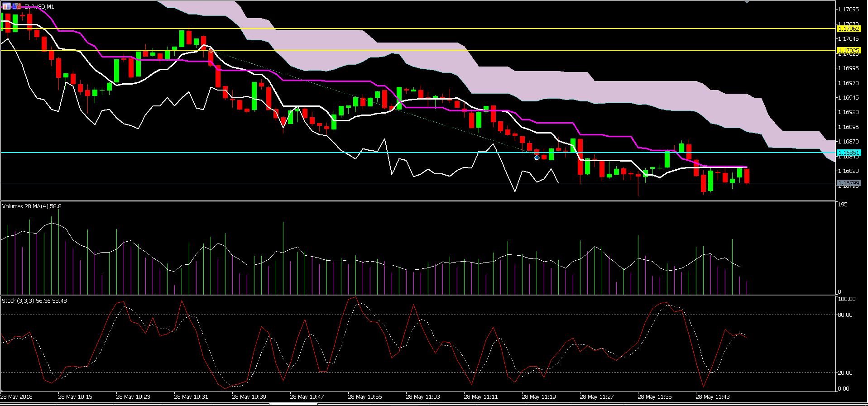868x406 pixels.
Task: Click the grey 1.16799 current price label
Action: (x=849, y=183)
